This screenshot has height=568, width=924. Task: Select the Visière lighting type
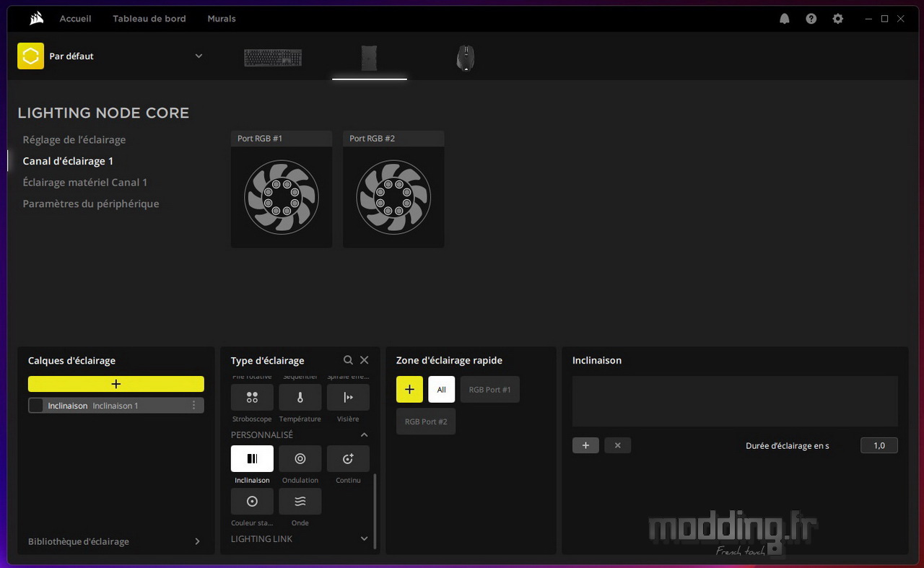click(x=348, y=397)
